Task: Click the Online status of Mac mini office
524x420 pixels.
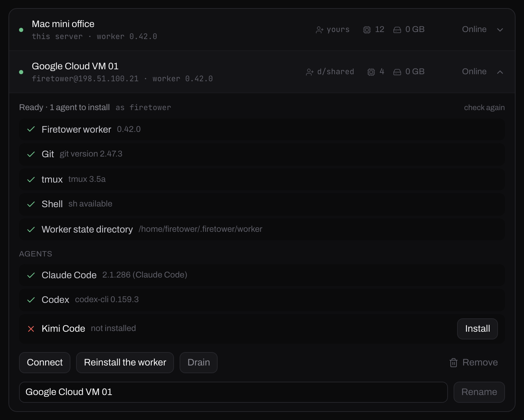Action: point(474,30)
